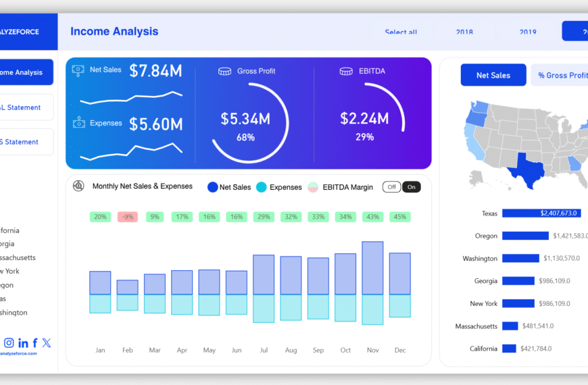
Task: Click the Net Sales legend color dot
Action: [x=212, y=187]
